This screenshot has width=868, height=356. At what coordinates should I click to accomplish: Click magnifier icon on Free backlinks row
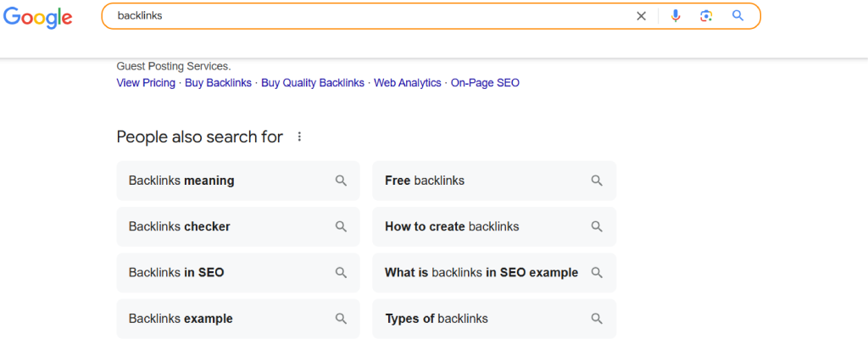[x=596, y=181]
